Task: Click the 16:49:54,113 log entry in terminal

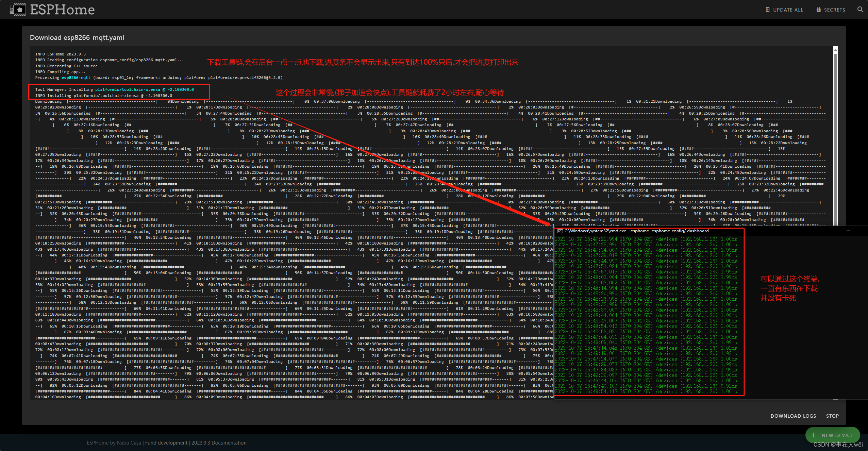Action: click(x=646, y=391)
